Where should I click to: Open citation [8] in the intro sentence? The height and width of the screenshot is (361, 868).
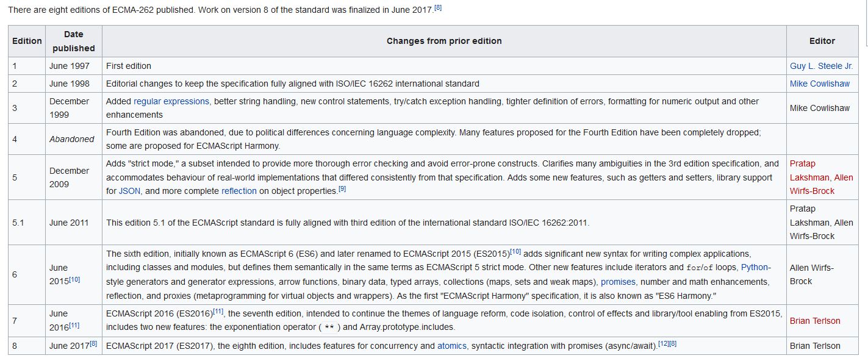[x=438, y=8]
